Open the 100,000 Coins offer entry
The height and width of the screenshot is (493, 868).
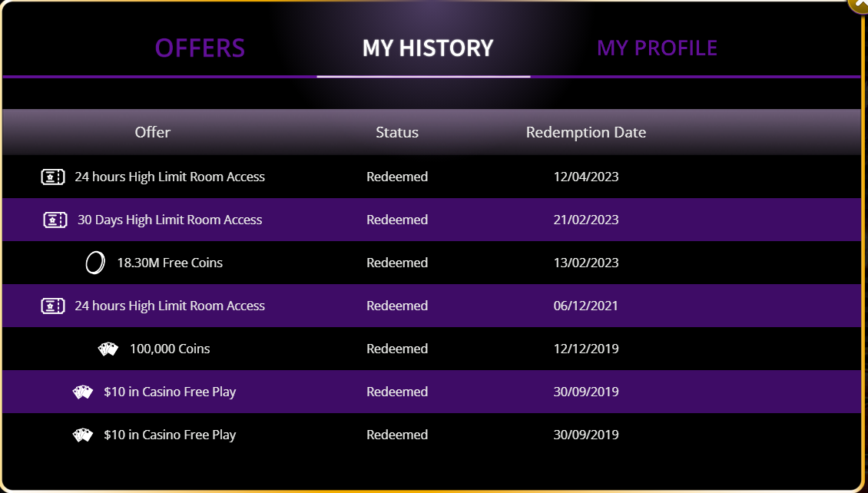[x=170, y=349]
